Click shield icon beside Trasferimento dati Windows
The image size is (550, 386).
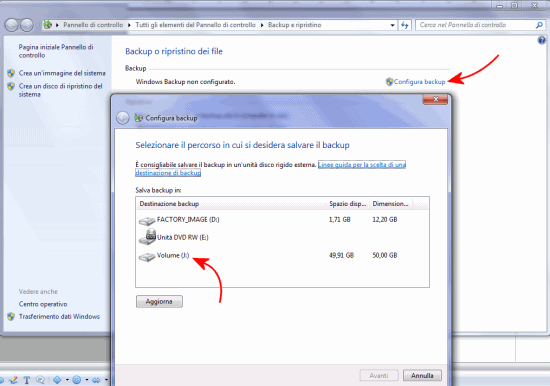pos(11,317)
